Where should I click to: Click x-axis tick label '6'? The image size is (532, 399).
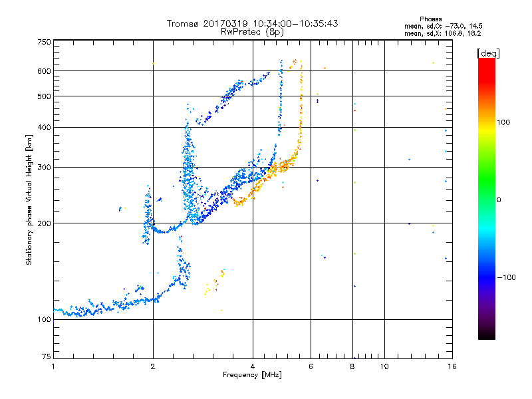(x=311, y=366)
